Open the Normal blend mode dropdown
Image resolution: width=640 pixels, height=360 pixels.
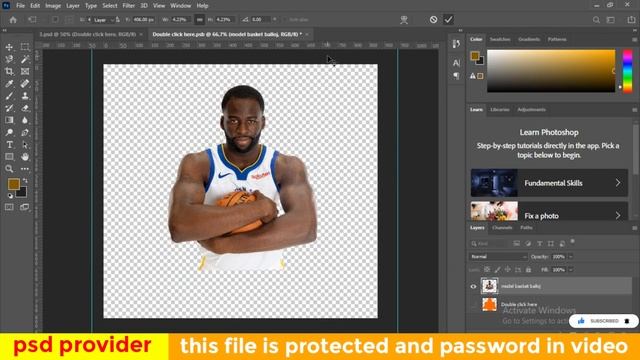[498, 257]
